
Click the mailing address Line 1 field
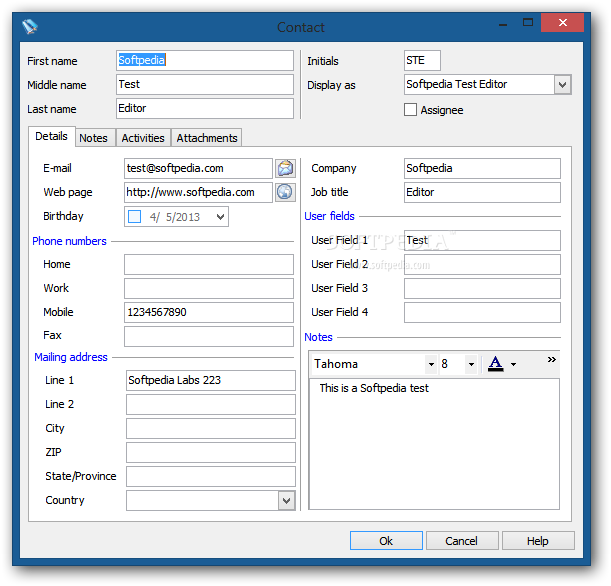tap(211, 380)
